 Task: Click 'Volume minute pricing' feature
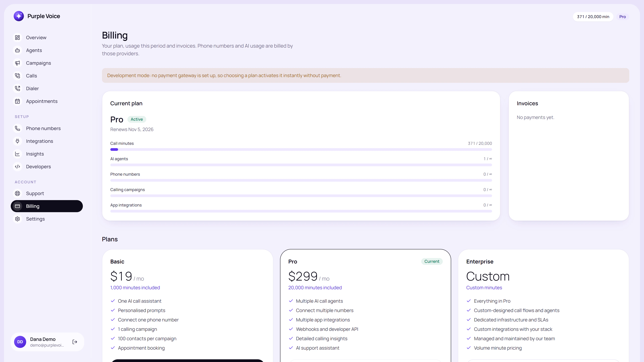pyautogui.click(x=498, y=348)
